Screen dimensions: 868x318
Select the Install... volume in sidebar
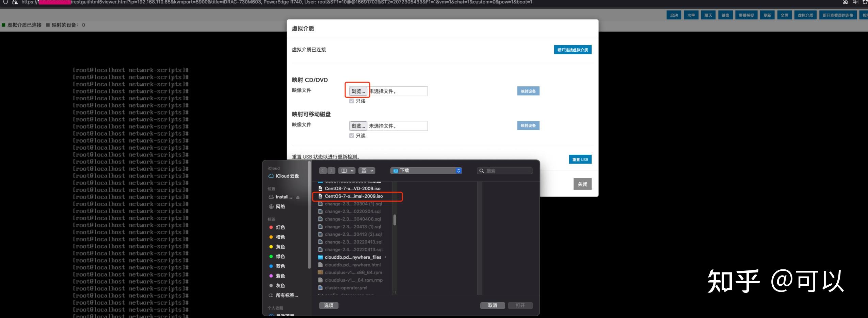click(280, 197)
